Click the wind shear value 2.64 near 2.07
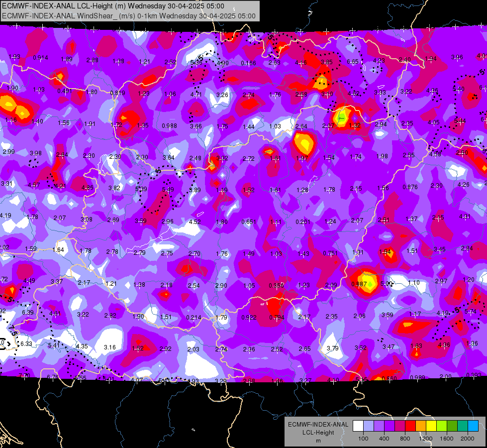The image size is (487, 448). point(301,126)
